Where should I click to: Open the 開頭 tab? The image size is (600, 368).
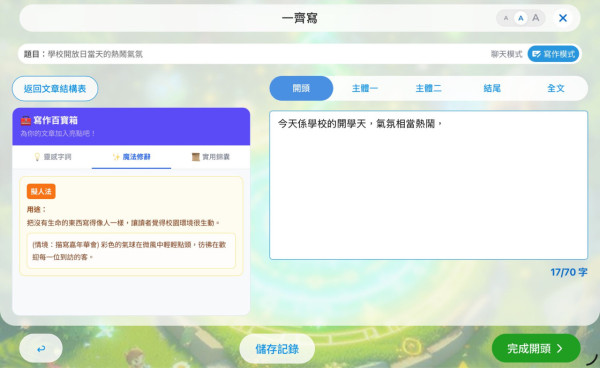[301, 88]
